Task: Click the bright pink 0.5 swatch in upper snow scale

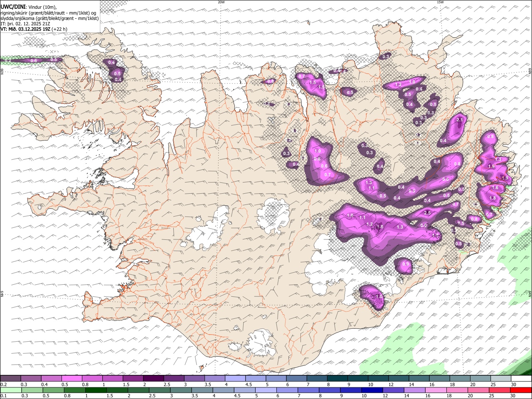Action: pos(71,379)
